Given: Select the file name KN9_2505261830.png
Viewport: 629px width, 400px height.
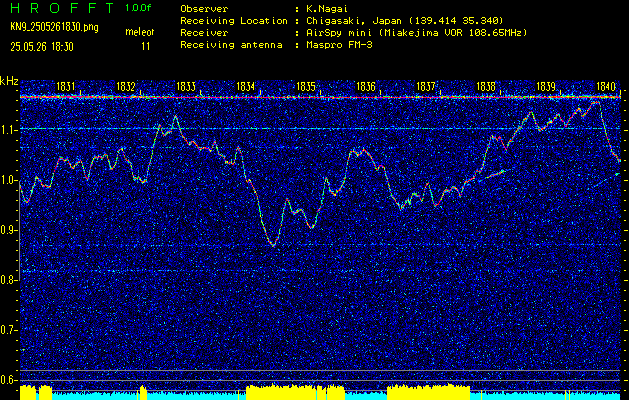Looking at the screenshot, I should click(54, 27).
